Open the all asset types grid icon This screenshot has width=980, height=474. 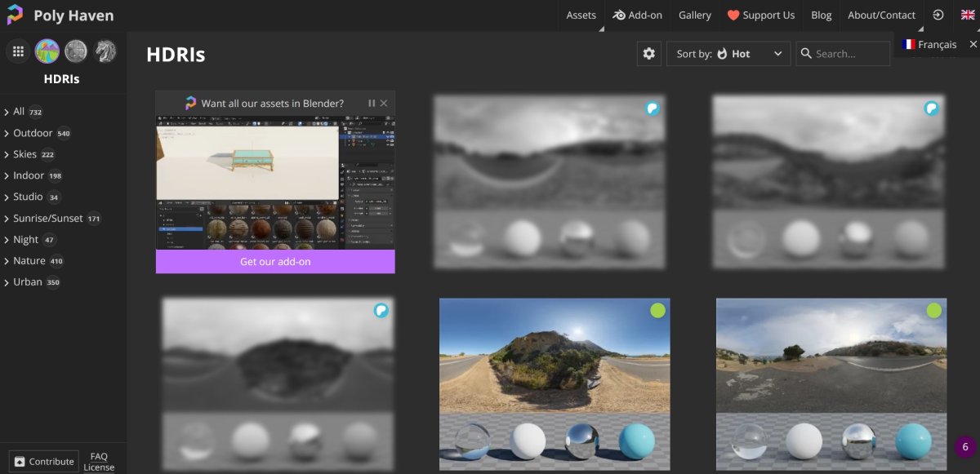[17, 52]
